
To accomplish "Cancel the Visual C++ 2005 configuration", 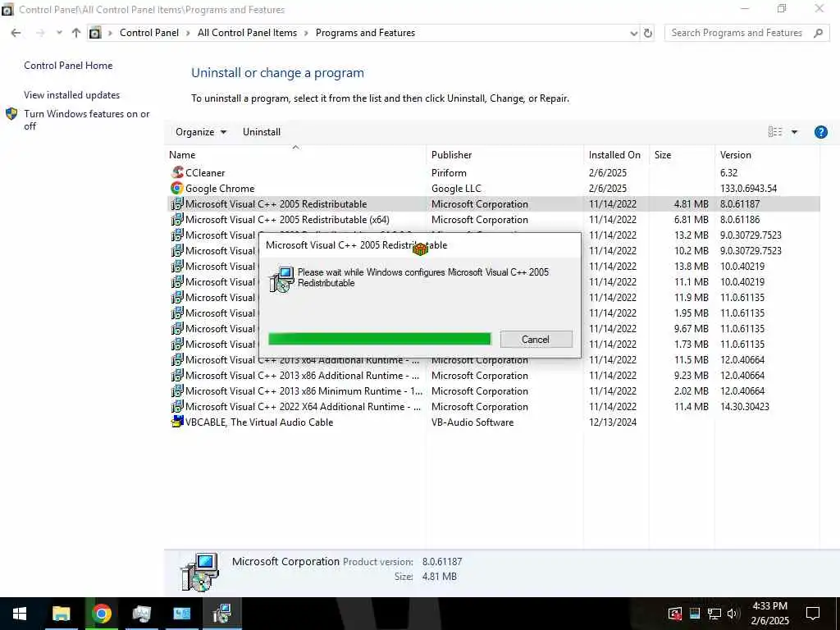I will point(536,339).
